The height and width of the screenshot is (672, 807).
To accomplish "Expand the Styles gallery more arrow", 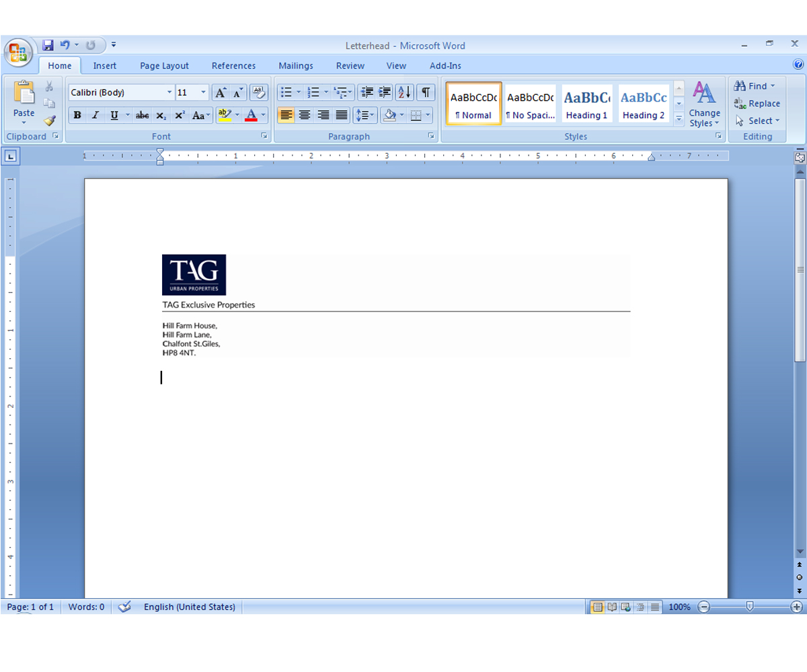I will (x=679, y=119).
